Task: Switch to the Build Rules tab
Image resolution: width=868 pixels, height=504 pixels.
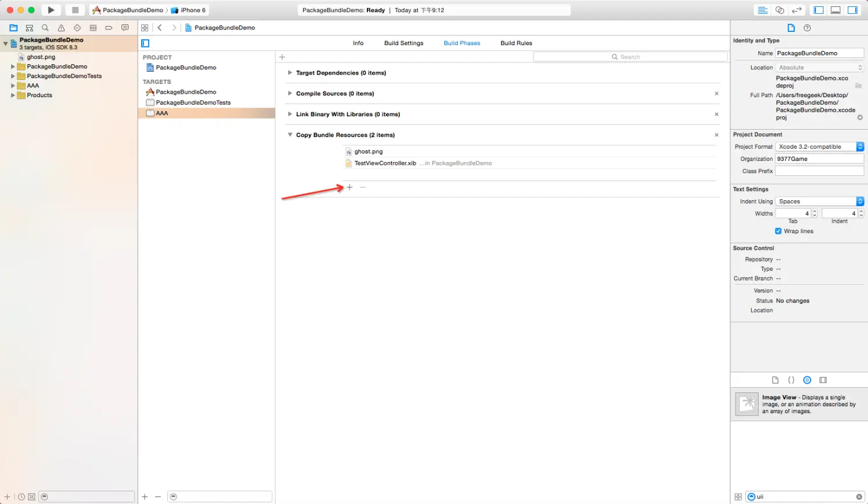Action: [x=516, y=43]
